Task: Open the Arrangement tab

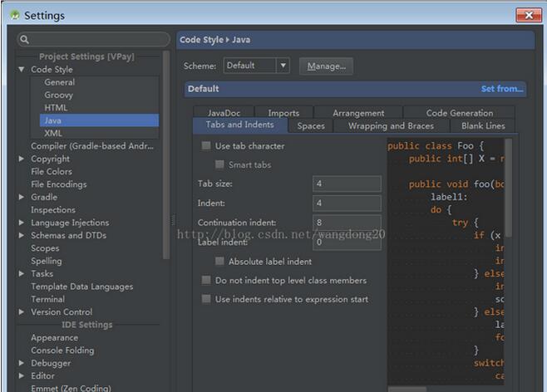Action: (358, 113)
